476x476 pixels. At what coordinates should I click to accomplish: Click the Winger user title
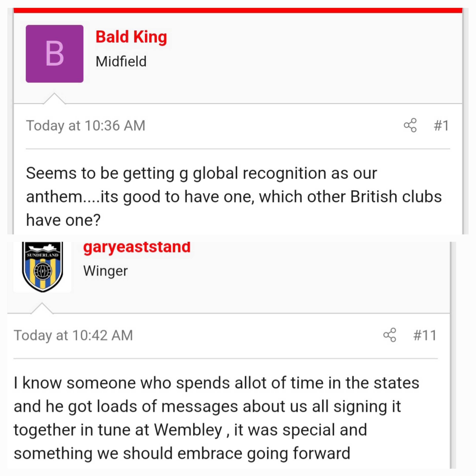point(105,271)
